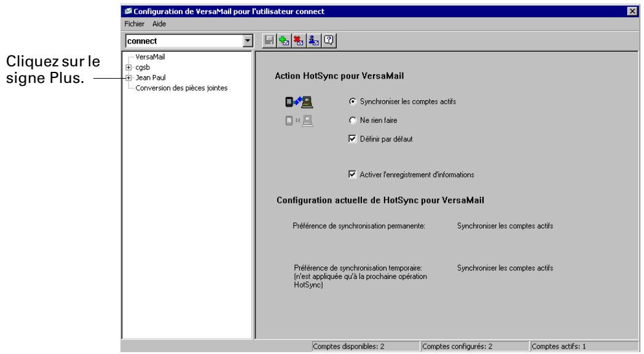Close the VersaMail configuration window
The height and width of the screenshot is (354, 644).
632,11
